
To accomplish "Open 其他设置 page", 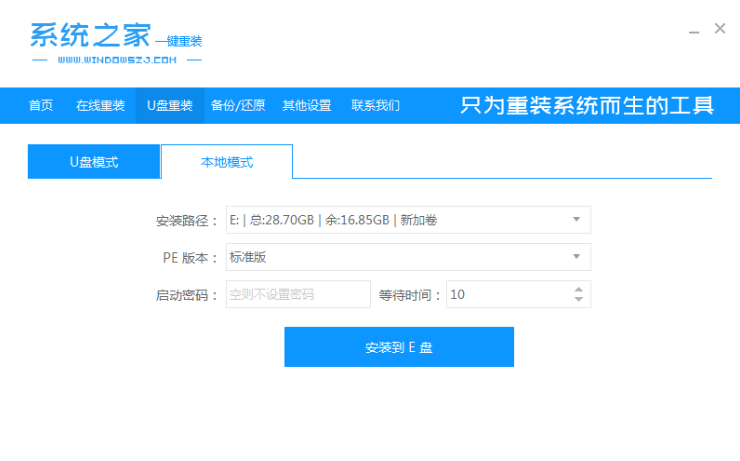I will point(307,105).
